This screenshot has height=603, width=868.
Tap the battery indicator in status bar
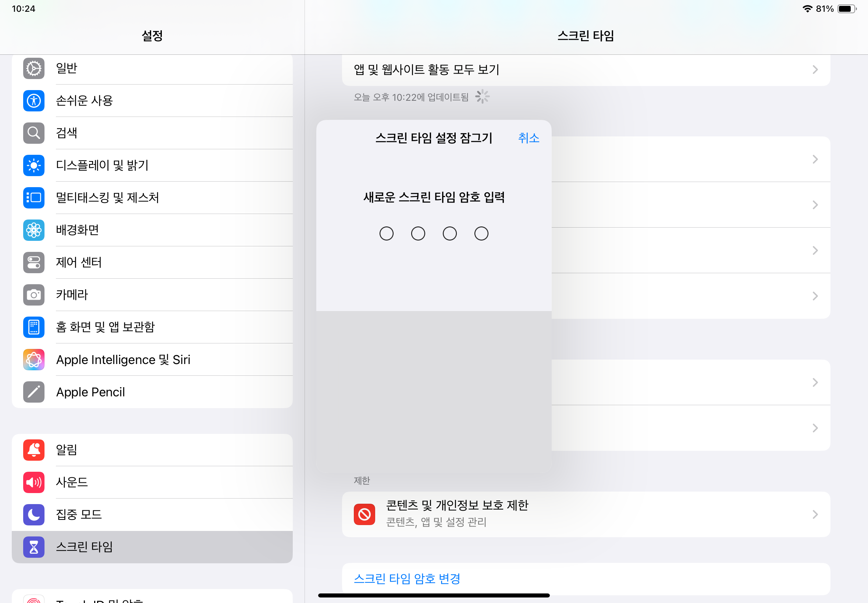coord(846,9)
